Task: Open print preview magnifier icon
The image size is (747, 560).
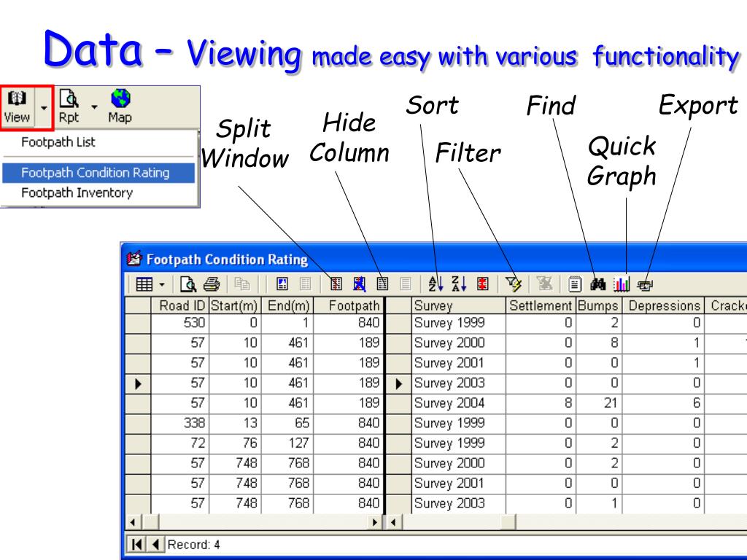Action: (x=185, y=282)
